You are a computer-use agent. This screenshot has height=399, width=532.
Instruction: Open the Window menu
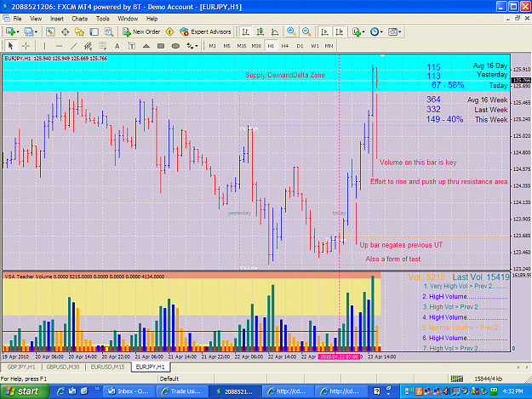(x=128, y=19)
